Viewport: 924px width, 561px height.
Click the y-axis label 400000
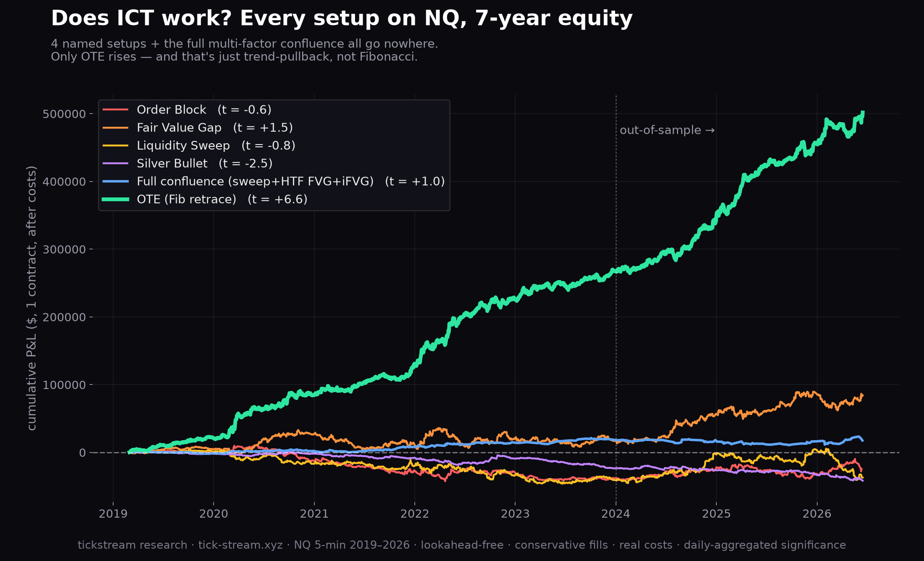[x=64, y=182]
